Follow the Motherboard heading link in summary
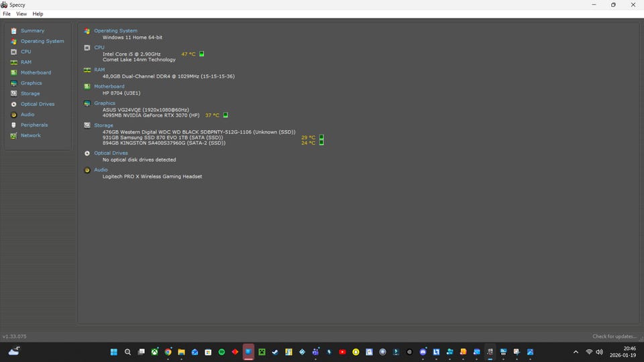The image size is (644, 362). [x=109, y=86]
